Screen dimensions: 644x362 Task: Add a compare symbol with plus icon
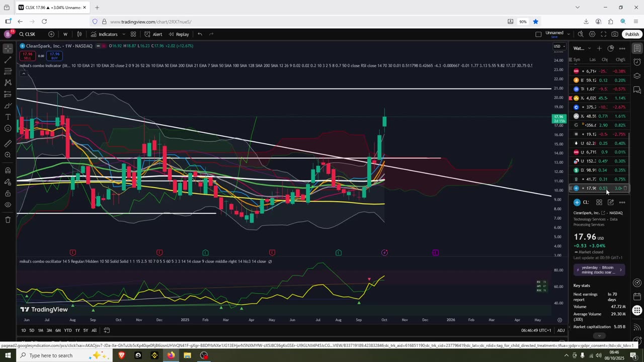51,34
